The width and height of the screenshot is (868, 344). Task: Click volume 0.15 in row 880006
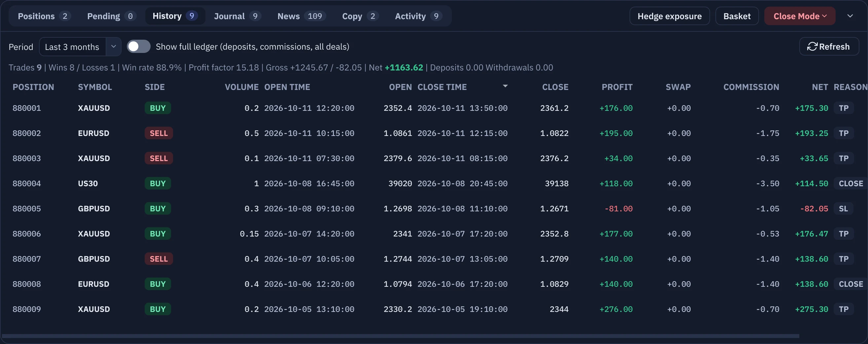click(249, 234)
